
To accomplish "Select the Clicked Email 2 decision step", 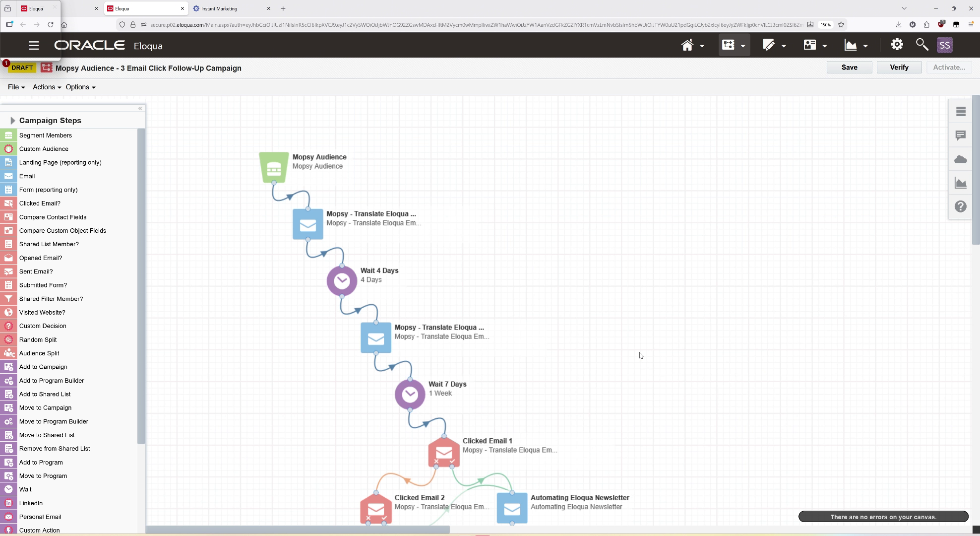I will 376,508.
